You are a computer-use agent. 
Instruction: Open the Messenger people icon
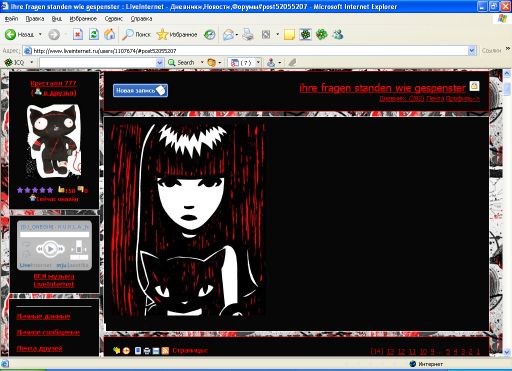click(x=338, y=34)
